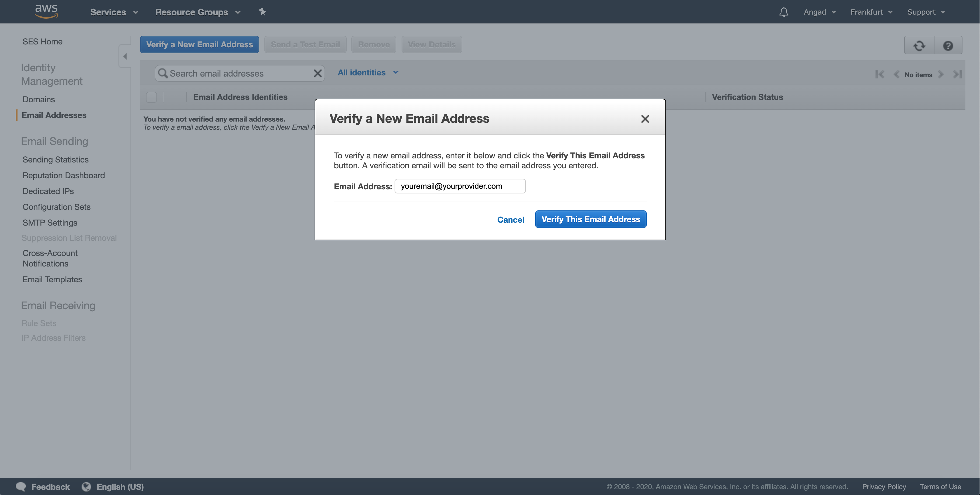Jump to the last page of identities
The width and height of the screenshot is (980, 495).
coord(958,74)
